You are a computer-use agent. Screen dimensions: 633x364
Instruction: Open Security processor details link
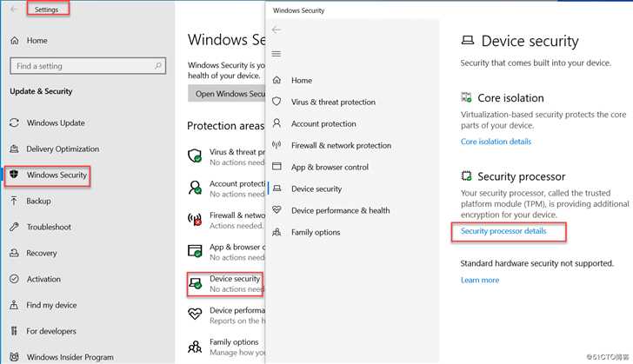503,231
